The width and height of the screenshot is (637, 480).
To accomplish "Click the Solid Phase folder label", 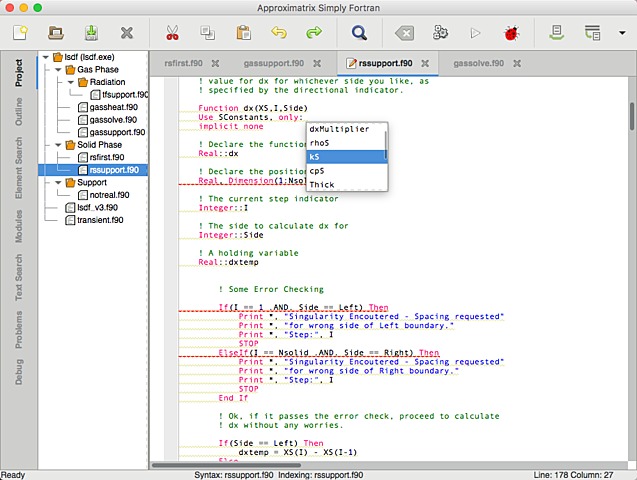I will click(x=100, y=145).
